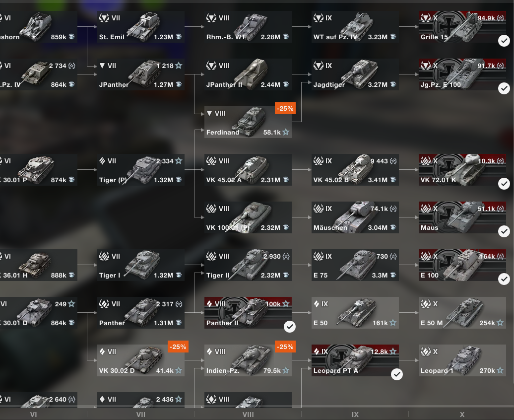Choose the Leopard 1 tank thumbnail
The height and width of the screenshot is (420, 514).
click(x=465, y=360)
